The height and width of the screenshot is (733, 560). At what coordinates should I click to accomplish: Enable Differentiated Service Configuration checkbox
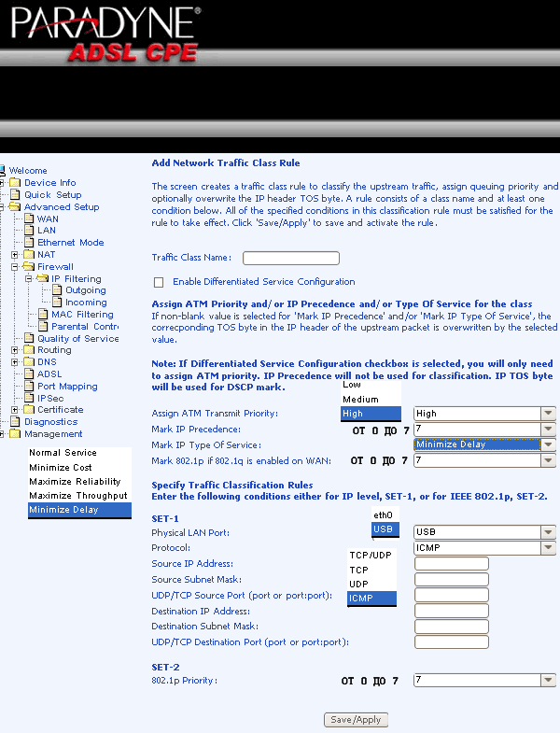pyautogui.click(x=159, y=282)
